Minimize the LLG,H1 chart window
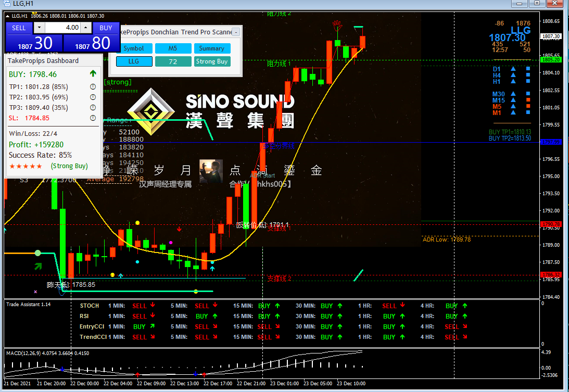This screenshot has width=569, height=392. [x=520, y=3]
